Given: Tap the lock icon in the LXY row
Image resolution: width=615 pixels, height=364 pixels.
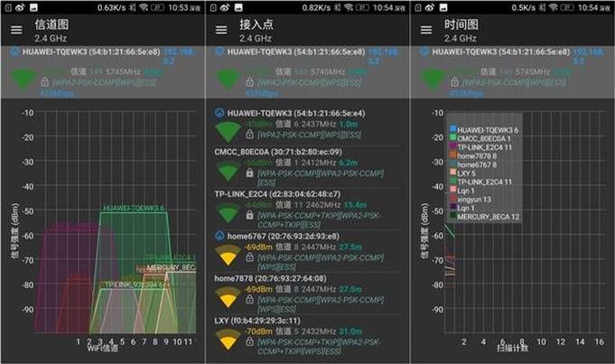Looking at the screenshot, I should click(249, 341).
